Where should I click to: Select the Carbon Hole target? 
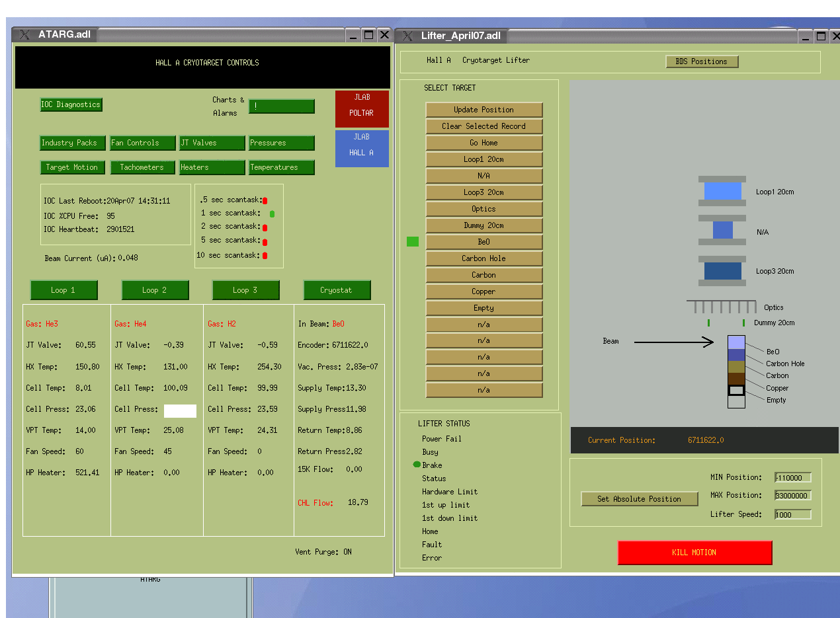pos(484,258)
